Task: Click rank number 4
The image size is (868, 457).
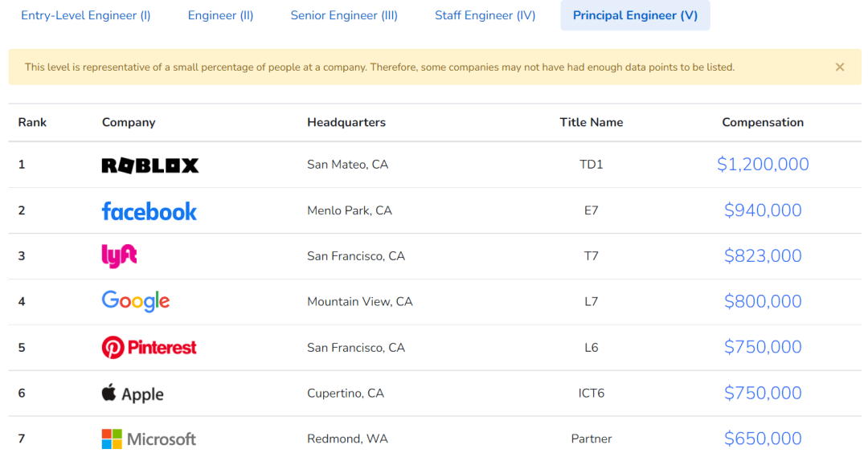Action: 22,301
